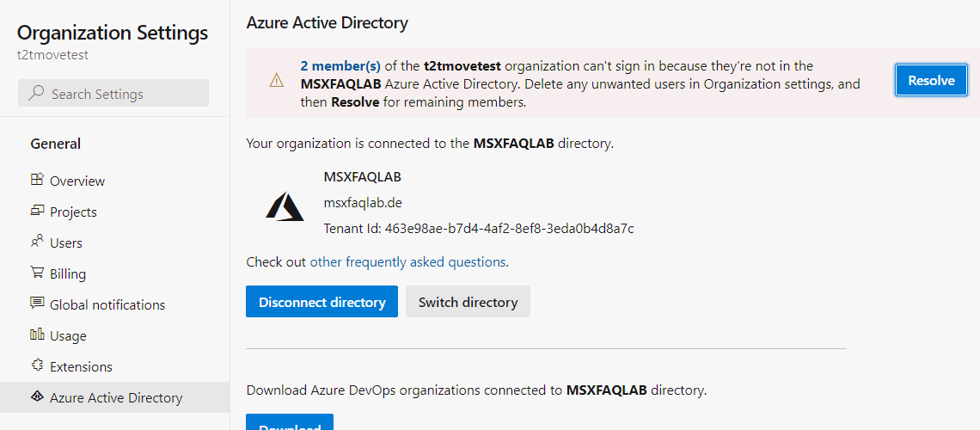Focus the Search Settings field

[x=113, y=93]
